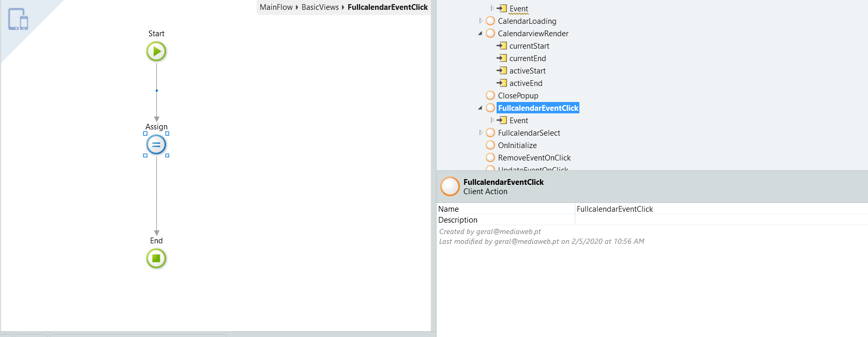The width and height of the screenshot is (868, 337).
Task: Click the OnInitialize action icon
Action: pyautogui.click(x=490, y=145)
